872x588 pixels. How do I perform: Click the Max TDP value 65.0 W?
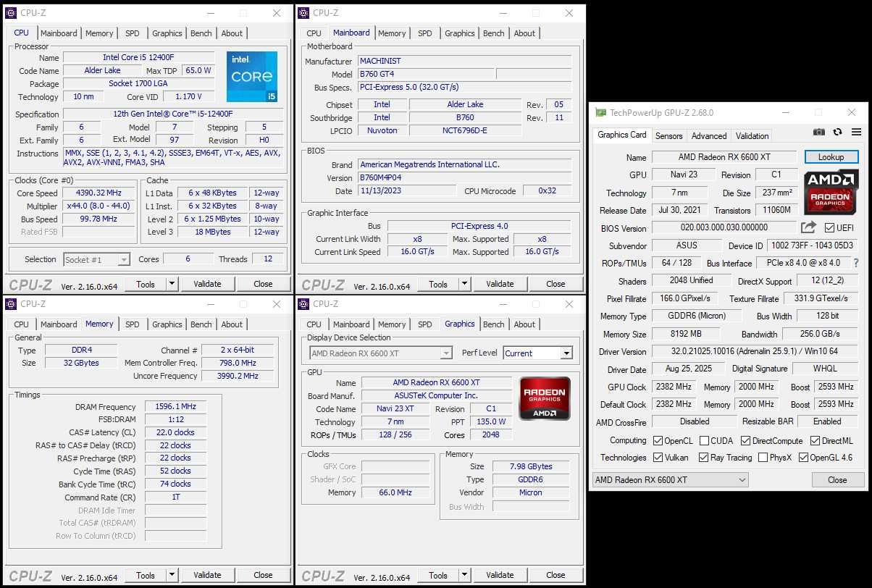[198, 71]
